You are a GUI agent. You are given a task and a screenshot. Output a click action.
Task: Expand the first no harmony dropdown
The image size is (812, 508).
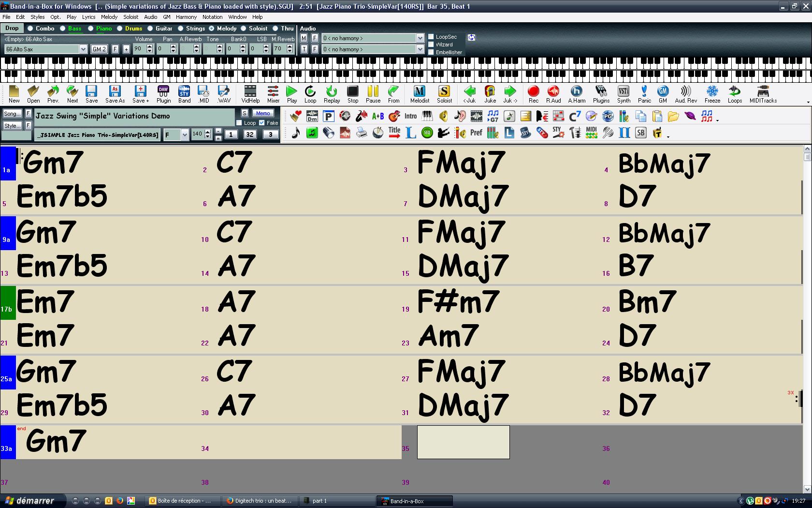[420, 38]
